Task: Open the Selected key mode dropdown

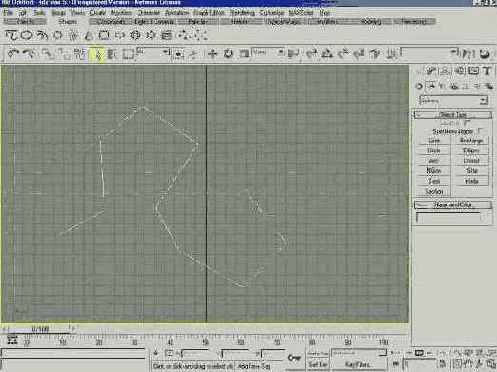Action: (359, 353)
